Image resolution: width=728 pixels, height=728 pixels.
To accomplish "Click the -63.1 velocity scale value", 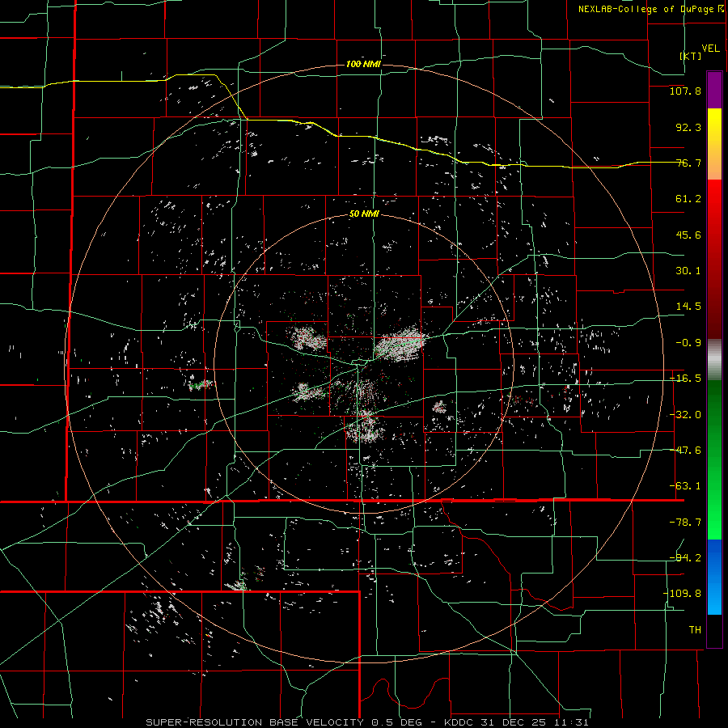I will point(685,486).
